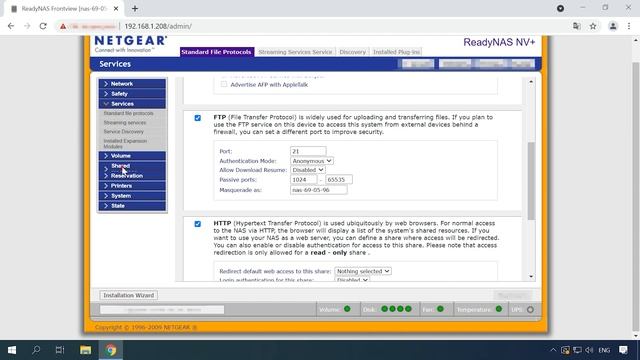
Task: Select the Standard File Protocols tab
Action: coord(216,52)
